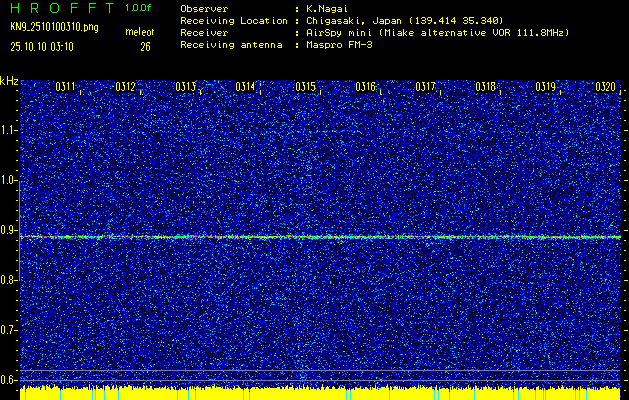Screen dimensions: 629x400
Task: Select the KN9_2510100310.png filename
Action: click(x=55, y=27)
